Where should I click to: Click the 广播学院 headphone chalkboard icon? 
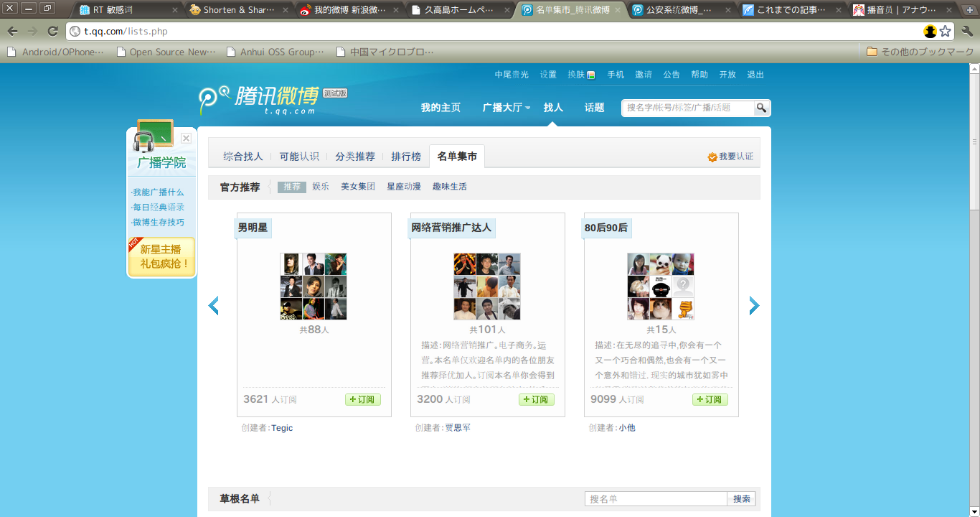[x=153, y=135]
